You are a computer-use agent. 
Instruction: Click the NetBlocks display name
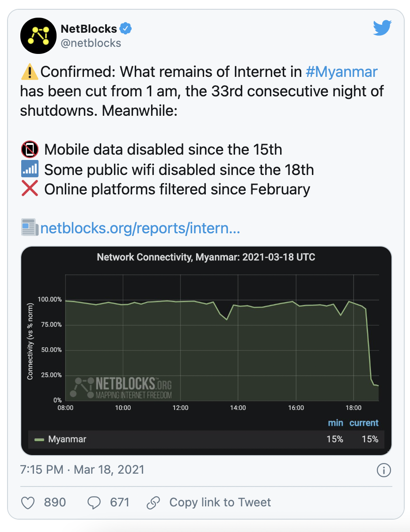[88, 29]
